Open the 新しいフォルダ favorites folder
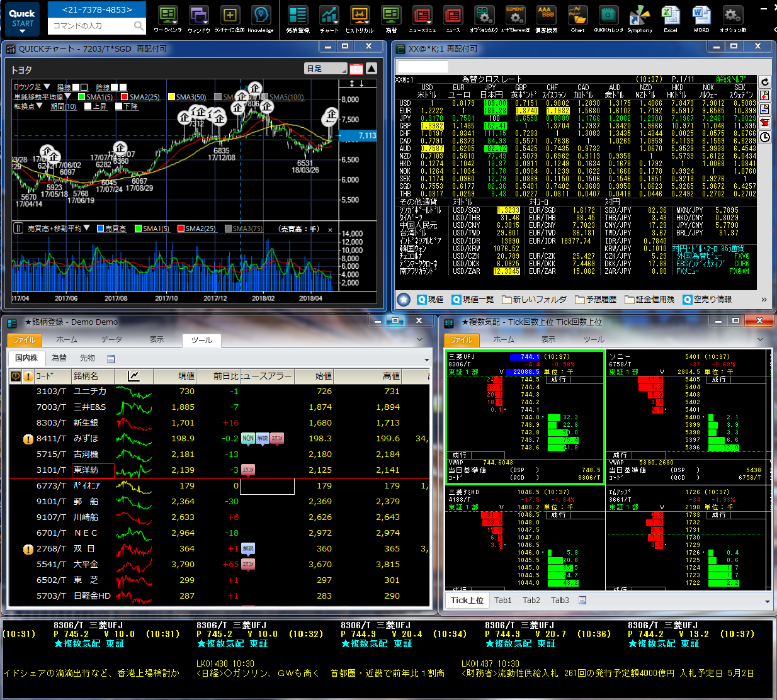 click(533, 300)
